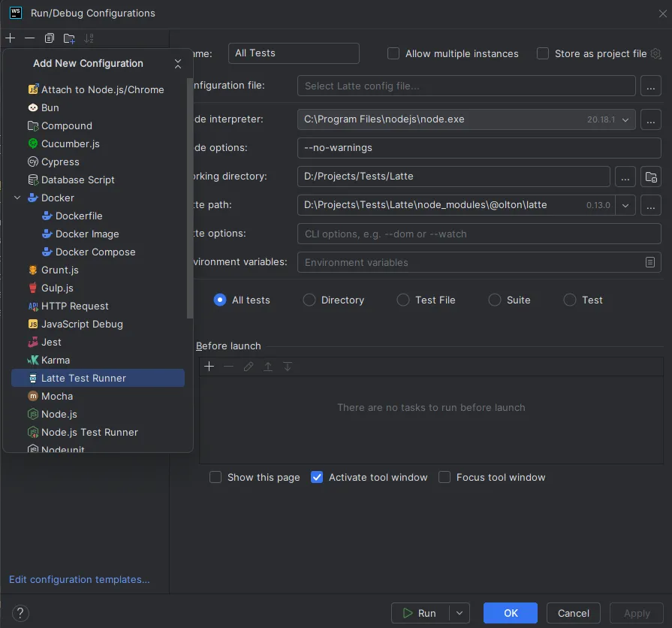The width and height of the screenshot is (672, 628).
Task: Open the Run button dropdown arrow
Action: [460, 613]
